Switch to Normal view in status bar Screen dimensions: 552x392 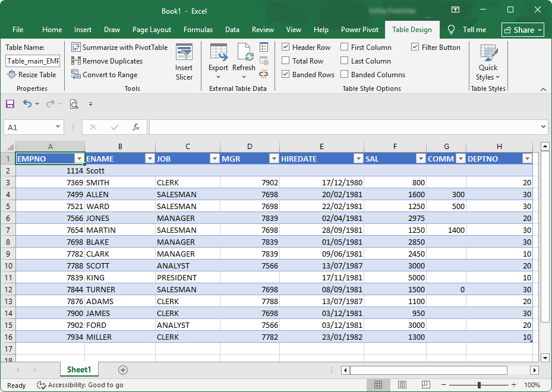378,385
